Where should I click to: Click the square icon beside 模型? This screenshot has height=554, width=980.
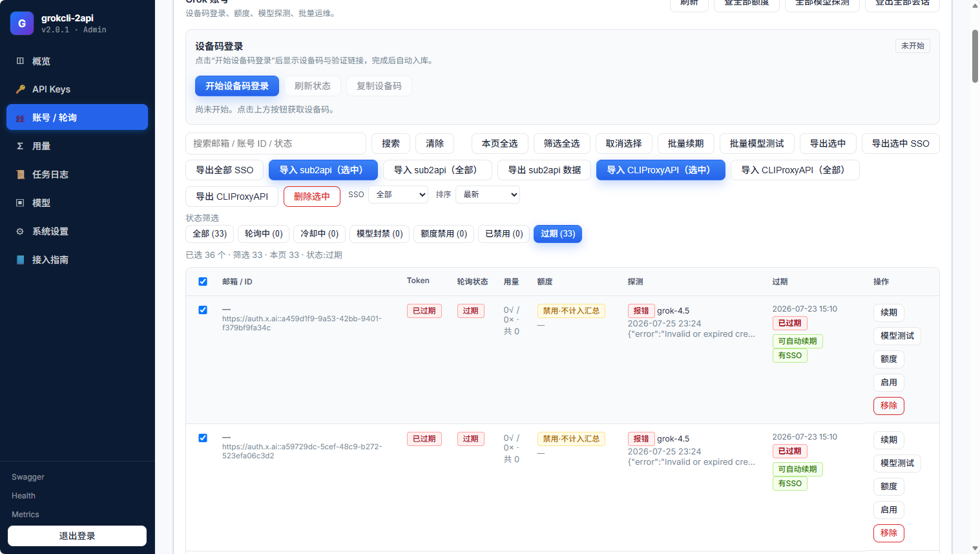pyautogui.click(x=20, y=203)
